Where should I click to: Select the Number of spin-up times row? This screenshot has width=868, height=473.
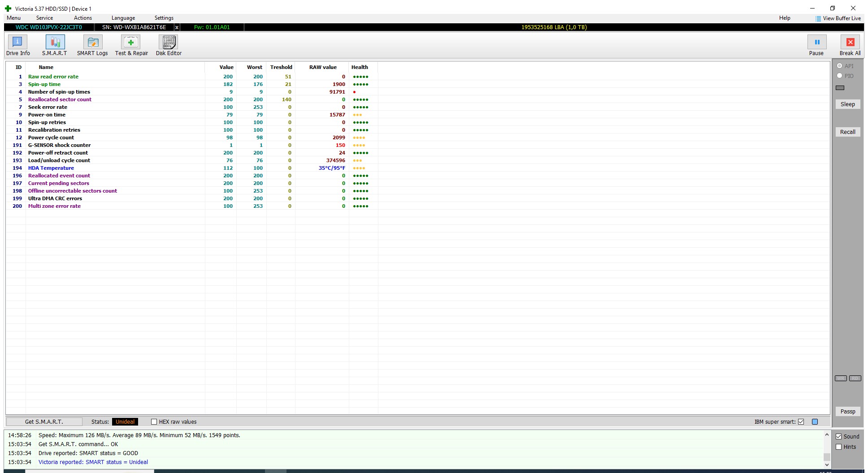point(192,92)
